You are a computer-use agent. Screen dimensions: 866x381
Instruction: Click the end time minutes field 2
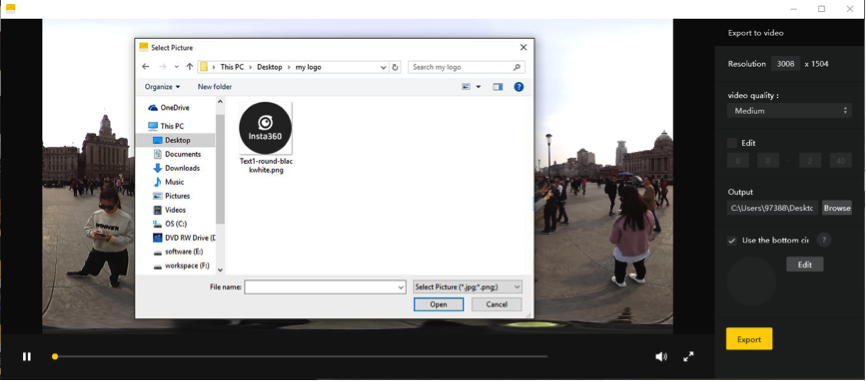(x=810, y=161)
